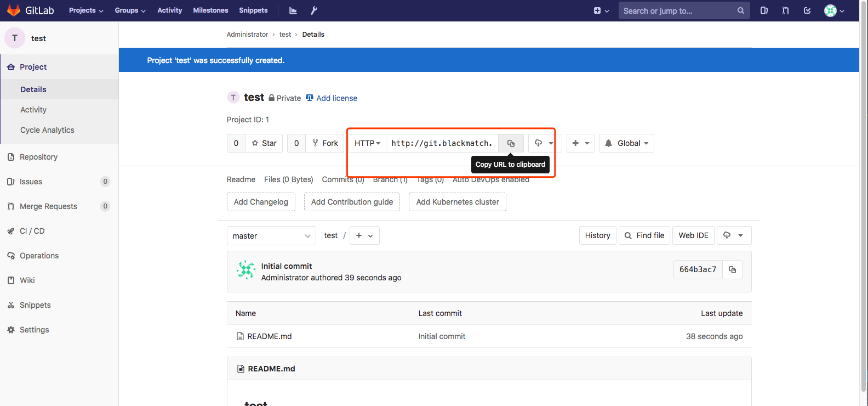The image size is (868, 406).
Task: Click the Add Changelog button
Action: [x=261, y=202]
